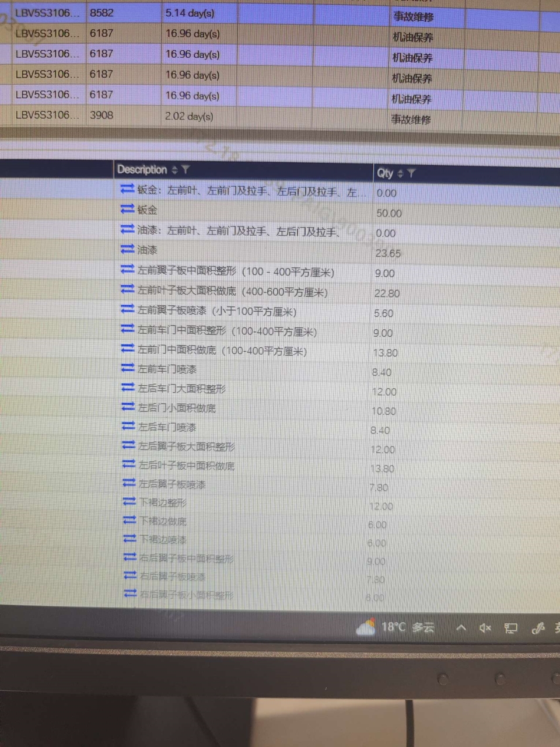Viewport: 560px width, 747px height.
Task: Click the Qty column header label
Action: pos(385,173)
